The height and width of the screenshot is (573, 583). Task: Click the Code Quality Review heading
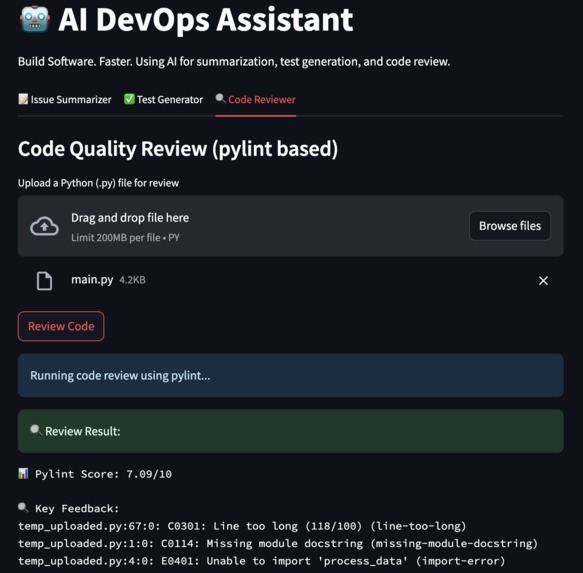178,149
